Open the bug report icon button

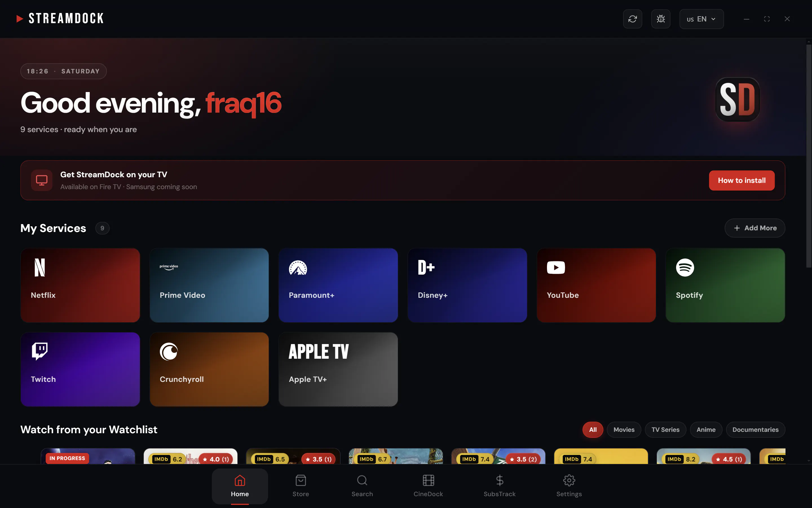tap(661, 19)
